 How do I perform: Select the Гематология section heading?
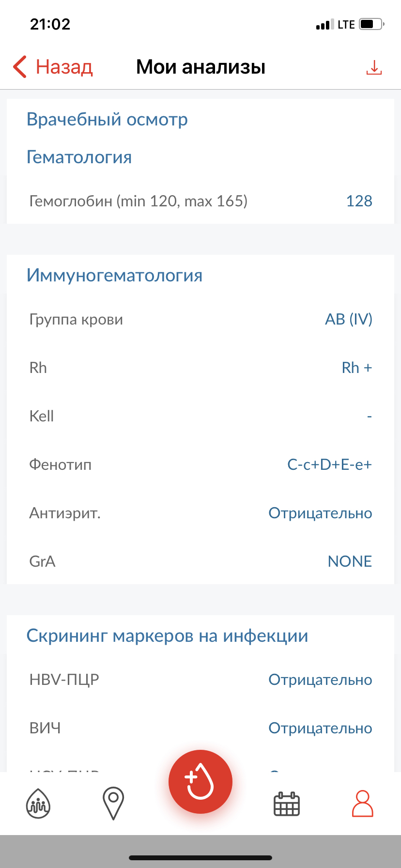click(79, 157)
